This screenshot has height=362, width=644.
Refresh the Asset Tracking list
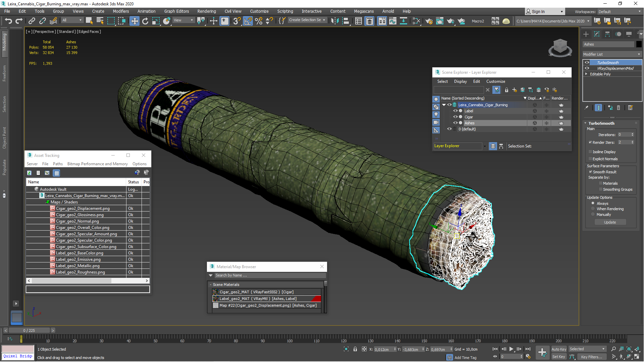pyautogui.click(x=30, y=173)
